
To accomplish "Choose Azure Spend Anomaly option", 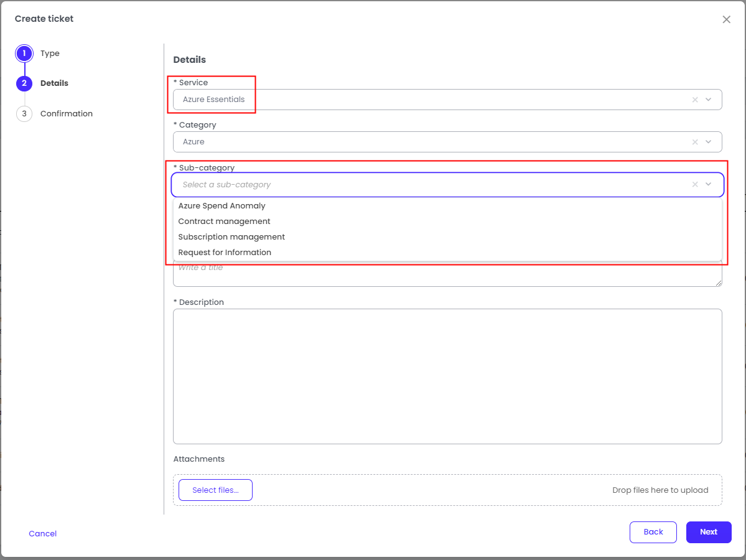I will point(221,206).
